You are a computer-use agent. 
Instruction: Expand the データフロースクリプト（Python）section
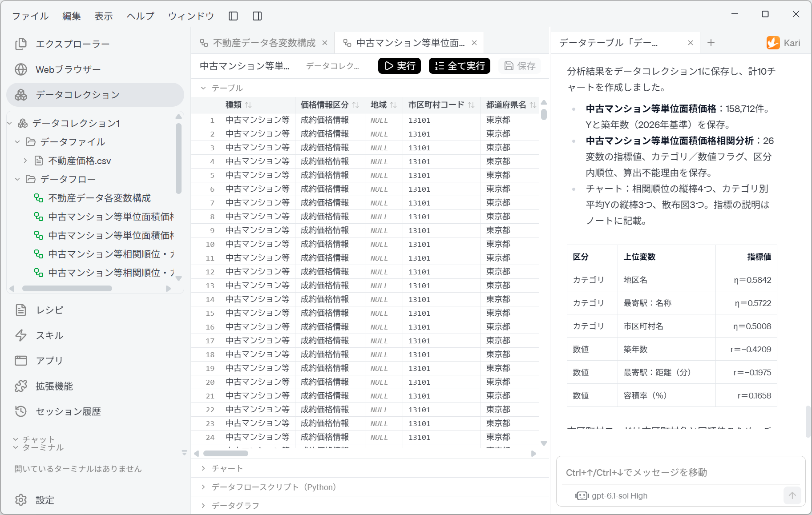203,487
